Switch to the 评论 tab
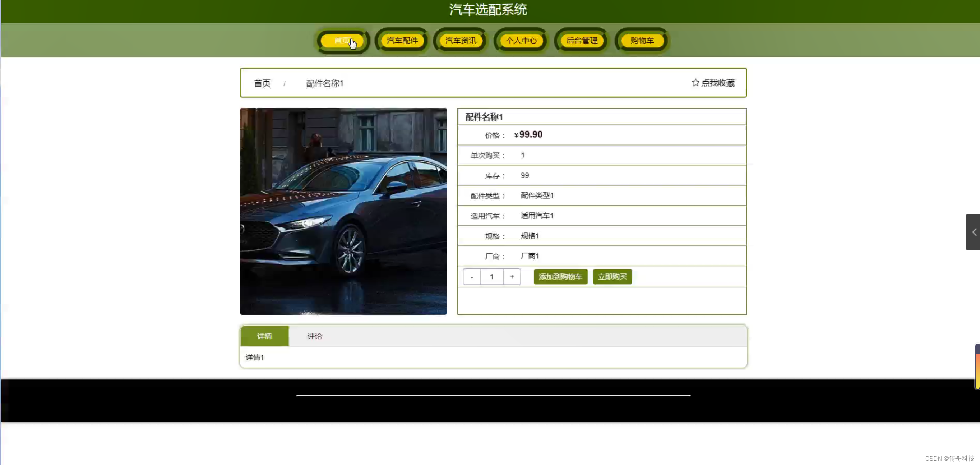The width and height of the screenshot is (980, 465). 314,336
